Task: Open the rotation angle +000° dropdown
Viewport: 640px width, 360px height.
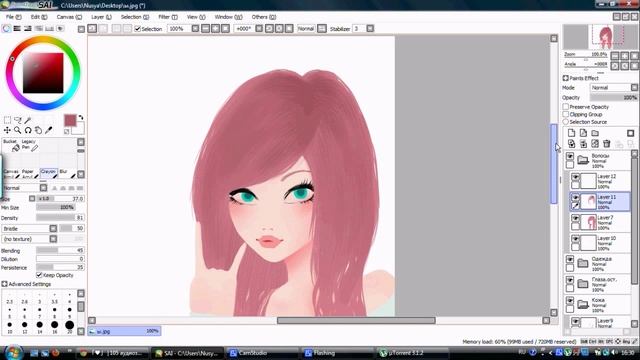Action: (259, 29)
